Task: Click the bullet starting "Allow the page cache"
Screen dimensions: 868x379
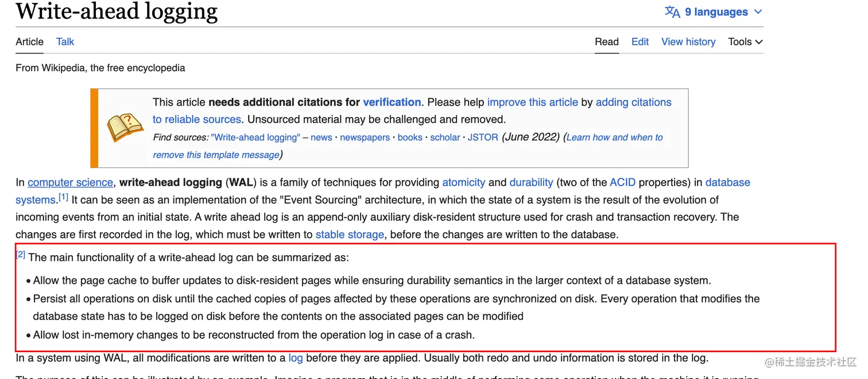Action: click(x=372, y=281)
